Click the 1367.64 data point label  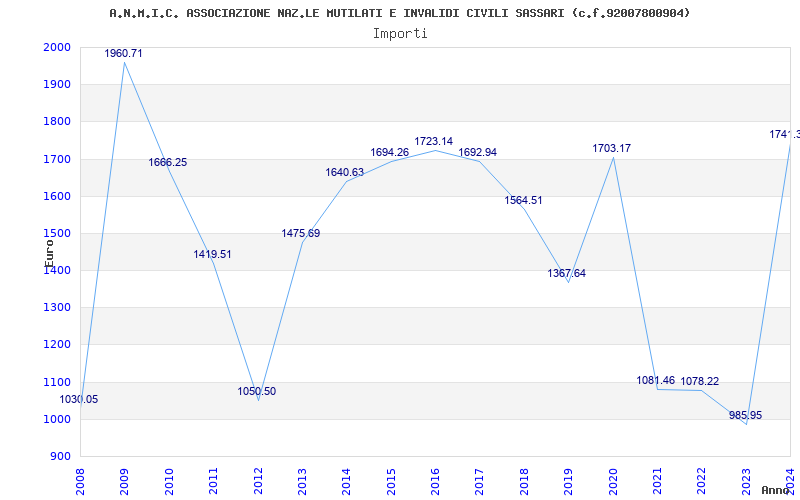point(567,273)
